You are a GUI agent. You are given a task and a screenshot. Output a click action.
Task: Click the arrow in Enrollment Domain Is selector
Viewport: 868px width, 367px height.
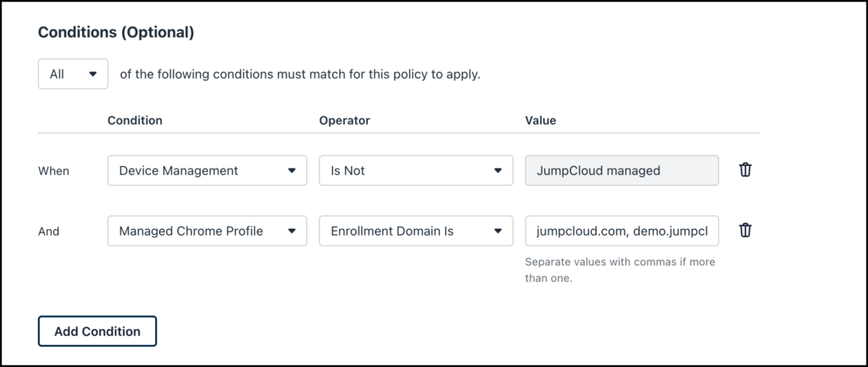(498, 231)
